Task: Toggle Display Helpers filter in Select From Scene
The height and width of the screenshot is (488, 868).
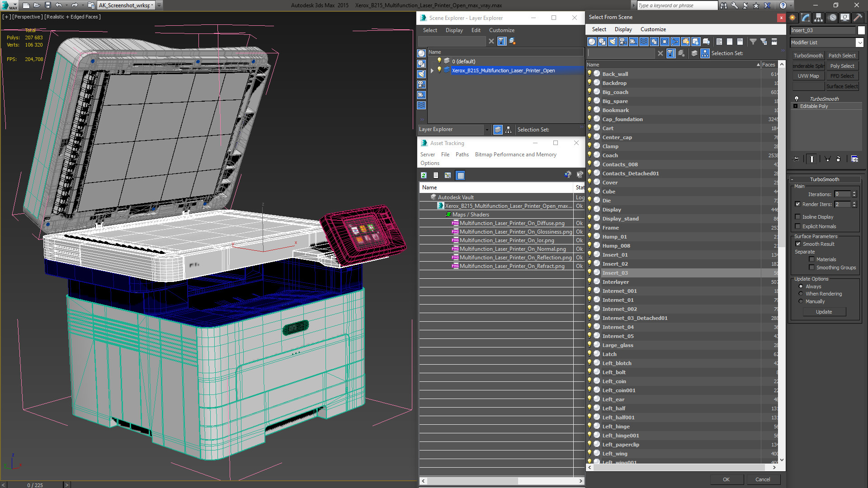Action: [x=633, y=42]
